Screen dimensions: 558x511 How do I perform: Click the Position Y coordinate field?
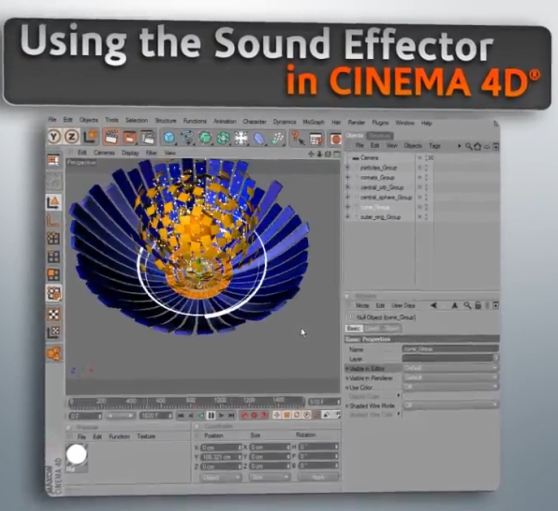pyautogui.click(x=221, y=457)
